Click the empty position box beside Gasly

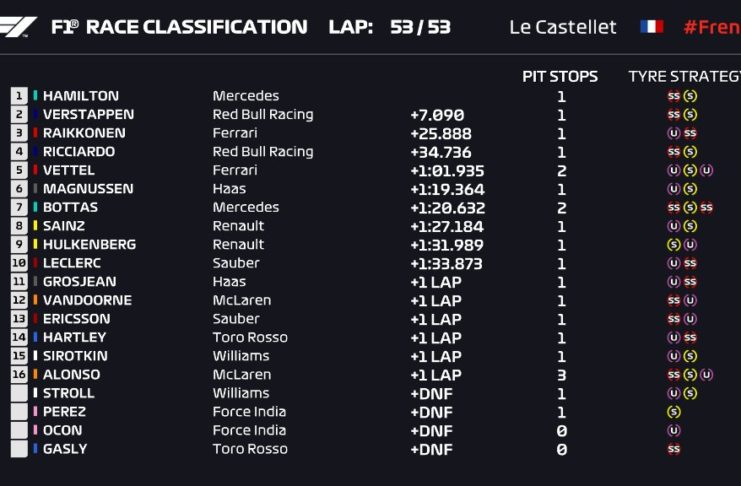pos(19,449)
